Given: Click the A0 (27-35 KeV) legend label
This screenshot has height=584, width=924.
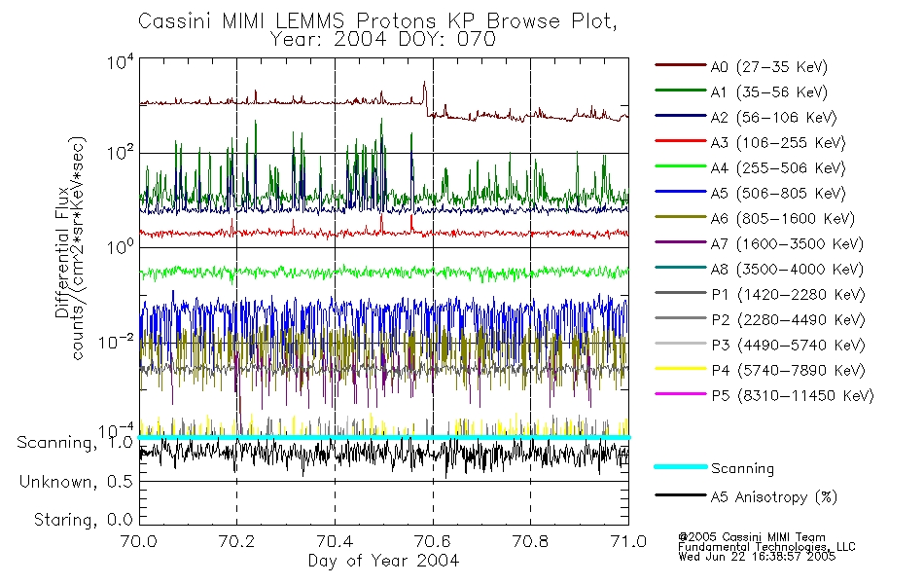Looking at the screenshot, I should tap(769, 66).
